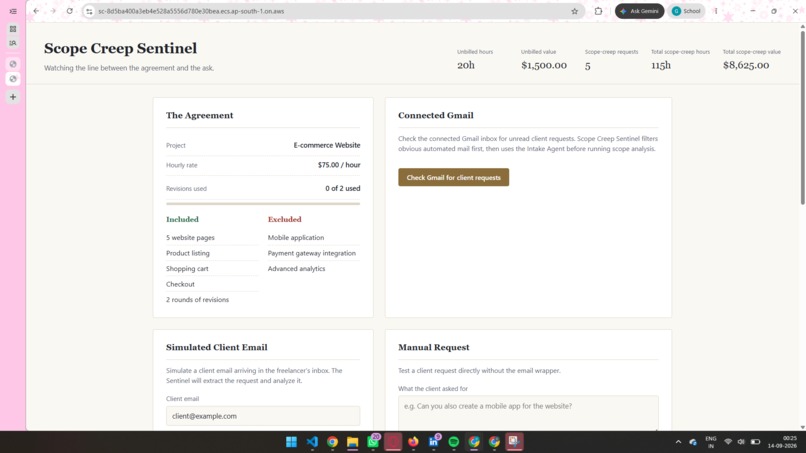Click the 'Checkout' item
Image resolution: width=806 pixels, height=453 pixels.
[180, 284]
